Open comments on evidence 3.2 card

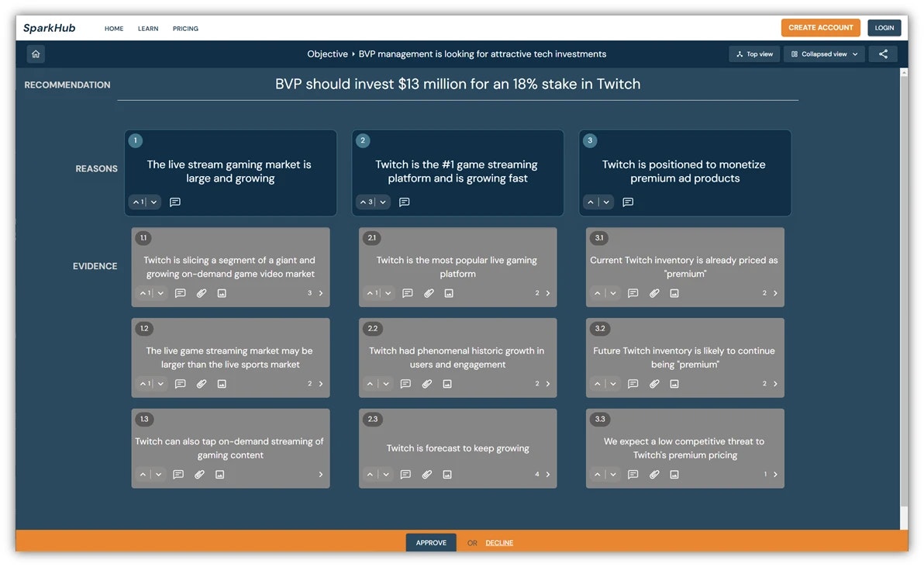(633, 384)
